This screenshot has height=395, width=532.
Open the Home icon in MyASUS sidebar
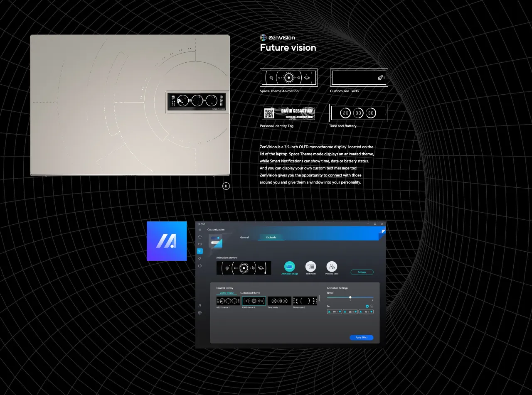200,237
